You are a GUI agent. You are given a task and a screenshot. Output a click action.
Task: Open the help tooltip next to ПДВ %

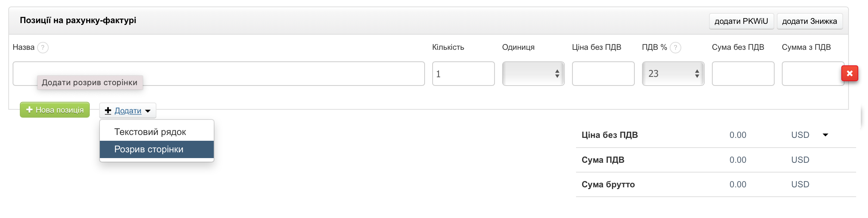tap(675, 47)
